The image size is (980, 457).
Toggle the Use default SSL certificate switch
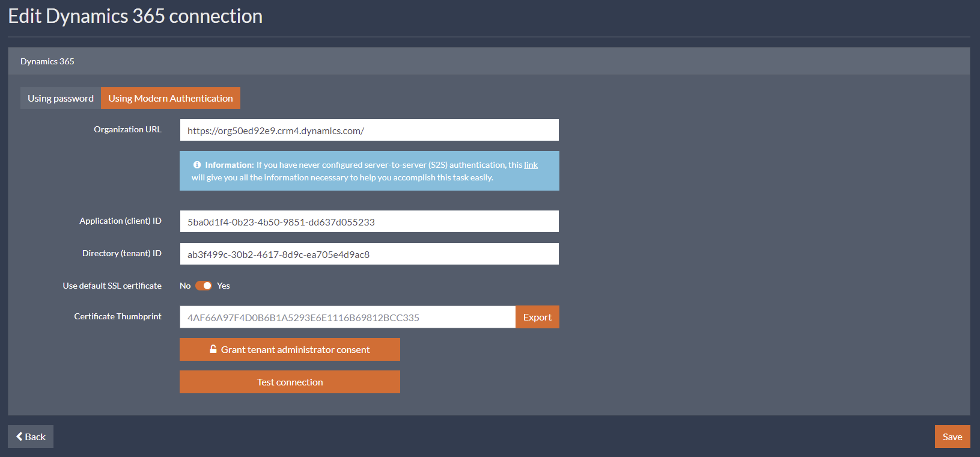(204, 286)
